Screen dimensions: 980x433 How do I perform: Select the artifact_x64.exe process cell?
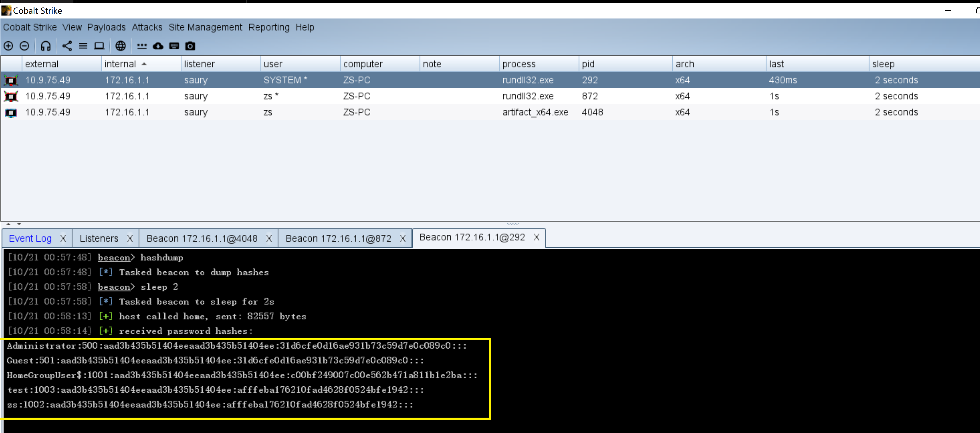[539, 113]
